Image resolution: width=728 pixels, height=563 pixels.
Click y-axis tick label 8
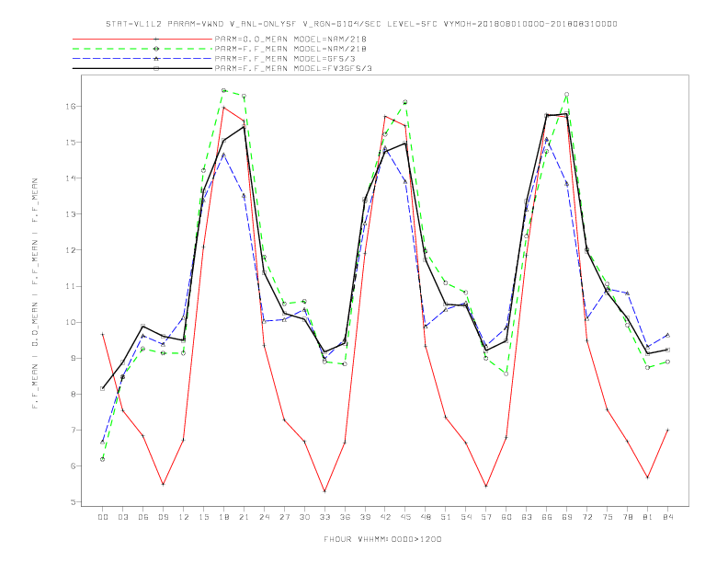click(x=73, y=394)
